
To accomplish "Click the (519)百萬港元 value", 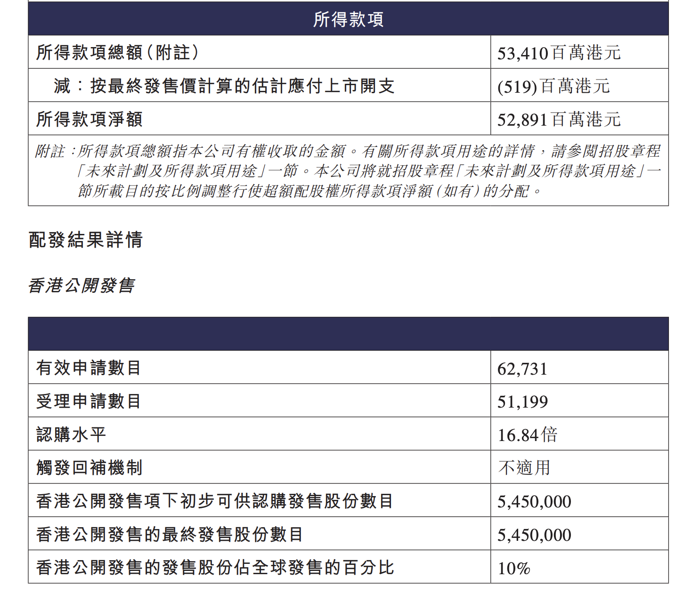I will point(553,86).
